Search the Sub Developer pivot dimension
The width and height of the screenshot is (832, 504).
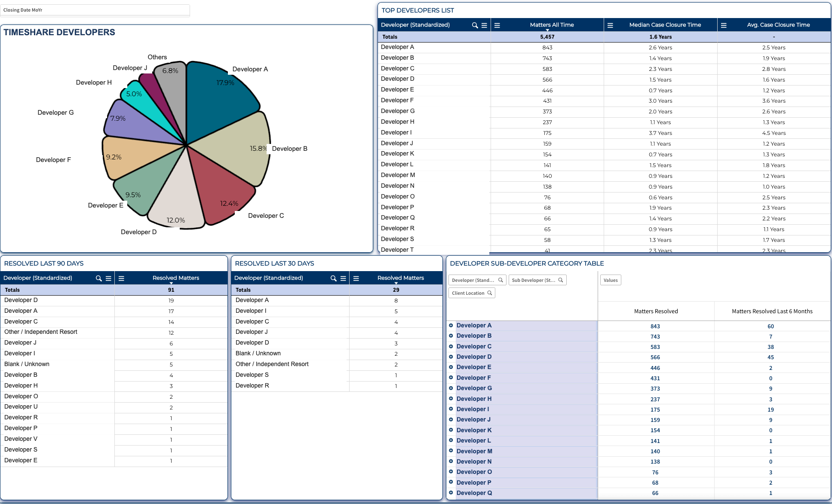(x=561, y=280)
